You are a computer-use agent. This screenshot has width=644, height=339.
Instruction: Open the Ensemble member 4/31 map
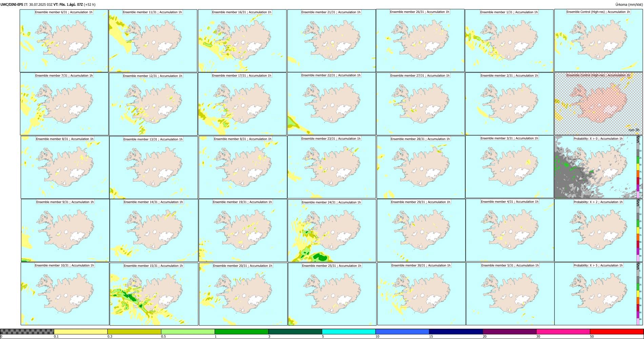tap(510, 230)
